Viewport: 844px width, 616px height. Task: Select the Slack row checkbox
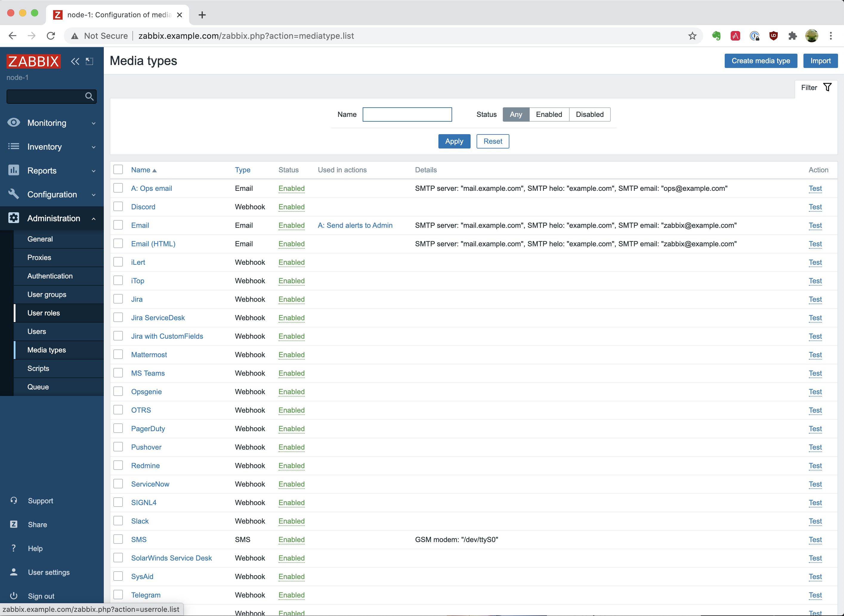118,521
